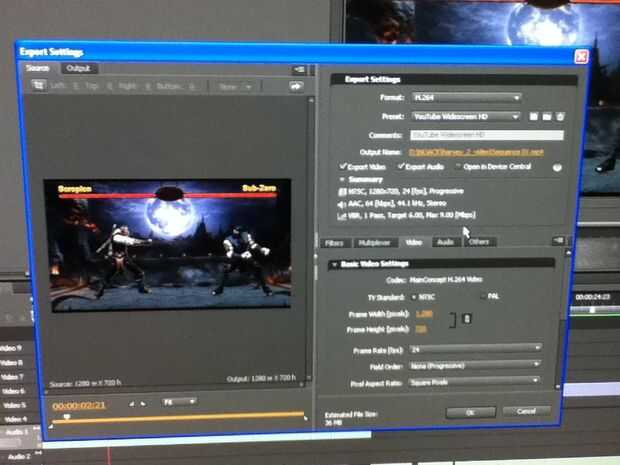This screenshot has height=465, width=620.
Task: Click the crop Left value field
Action: click(76, 86)
